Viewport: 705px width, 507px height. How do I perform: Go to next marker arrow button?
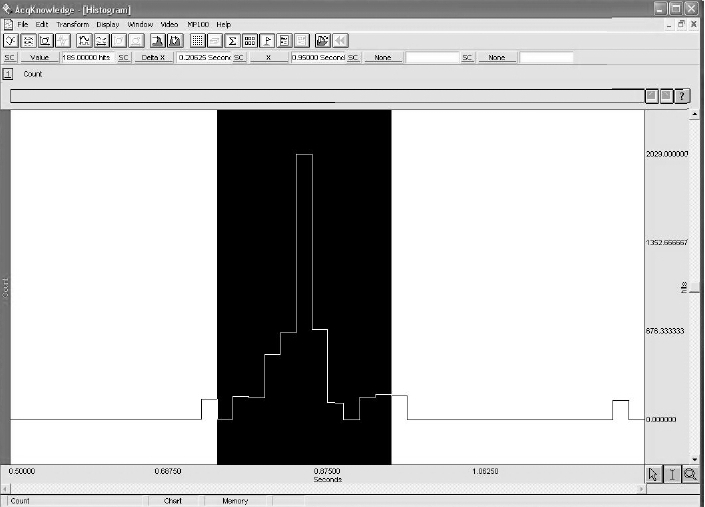(x=666, y=96)
